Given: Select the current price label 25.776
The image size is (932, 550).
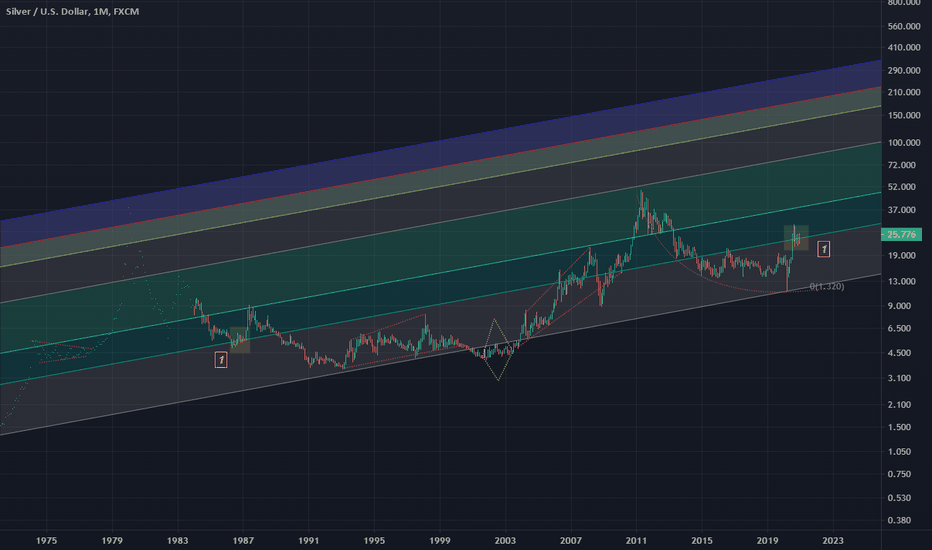Looking at the screenshot, I should click(x=901, y=234).
